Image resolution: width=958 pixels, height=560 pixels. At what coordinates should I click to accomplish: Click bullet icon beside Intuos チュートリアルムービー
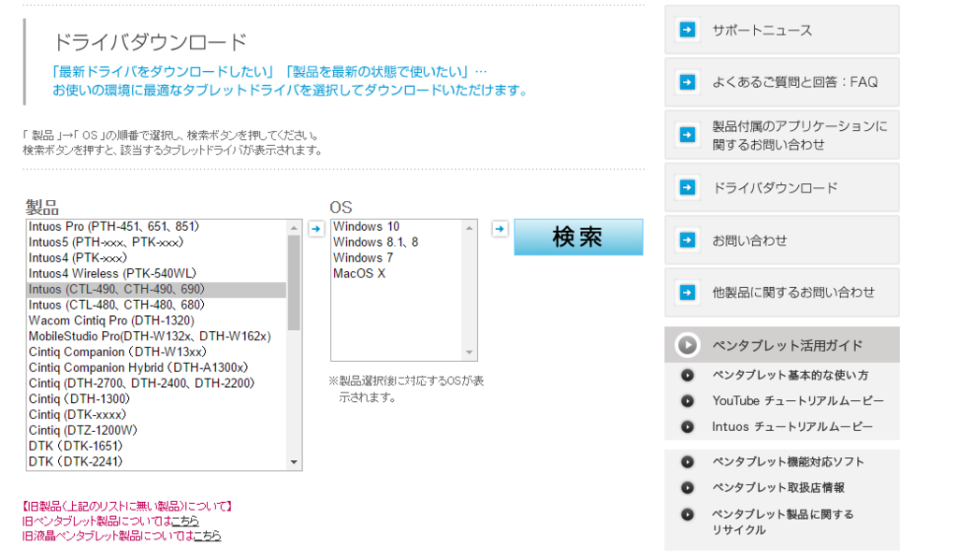688,427
